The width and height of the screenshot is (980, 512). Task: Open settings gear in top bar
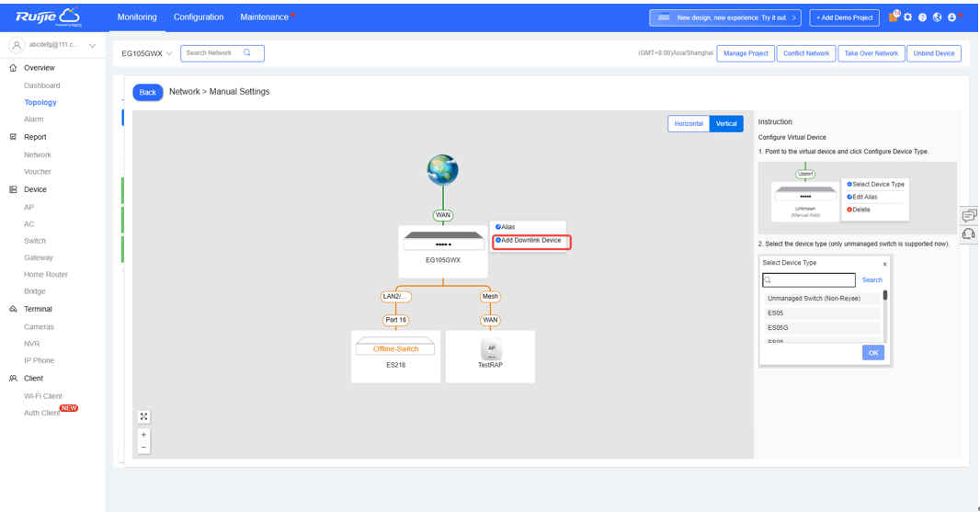pyautogui.click(x=908, y=17)
